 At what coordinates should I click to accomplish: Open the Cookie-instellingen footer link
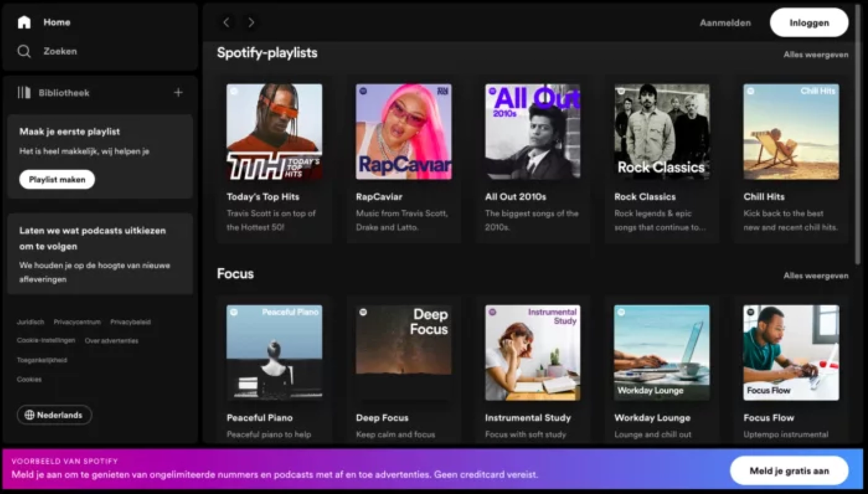(46, 340)
